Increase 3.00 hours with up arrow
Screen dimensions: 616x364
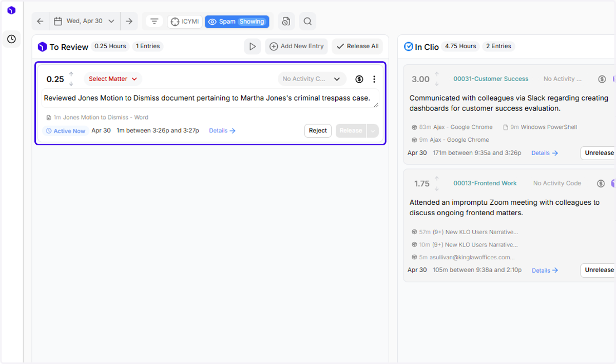click(x=437, y=74)
